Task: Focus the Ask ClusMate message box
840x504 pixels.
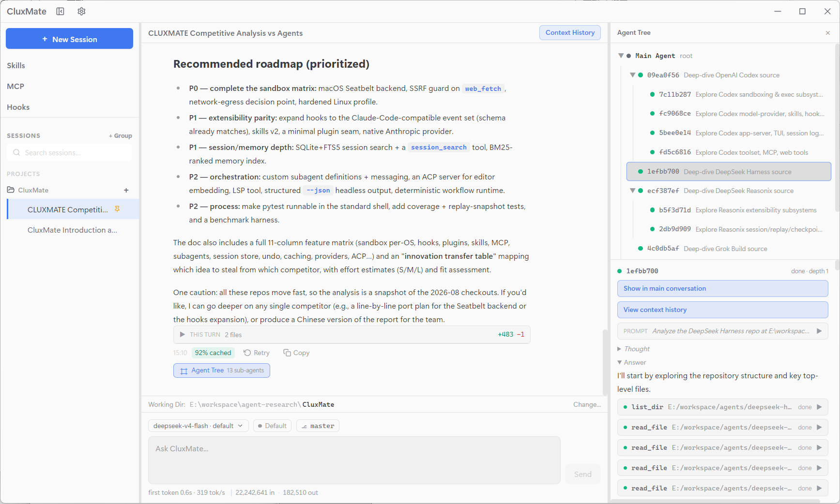Action: (354, 460)
